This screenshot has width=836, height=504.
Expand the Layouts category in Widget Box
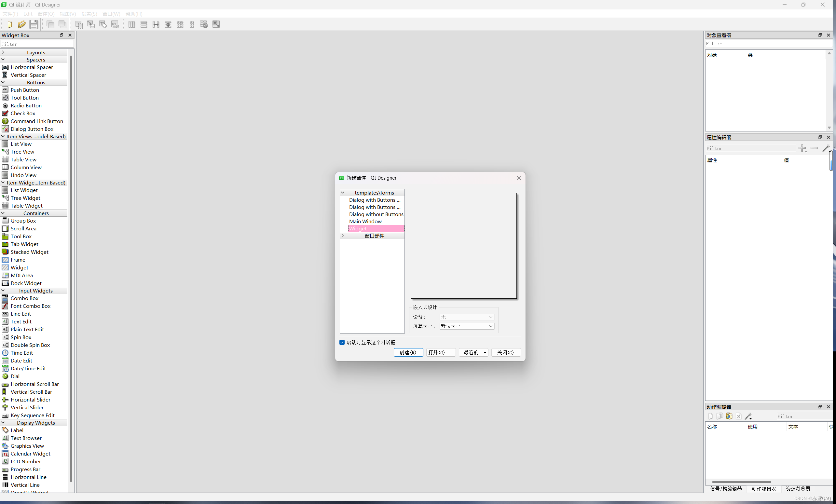(x=3, y=52)
